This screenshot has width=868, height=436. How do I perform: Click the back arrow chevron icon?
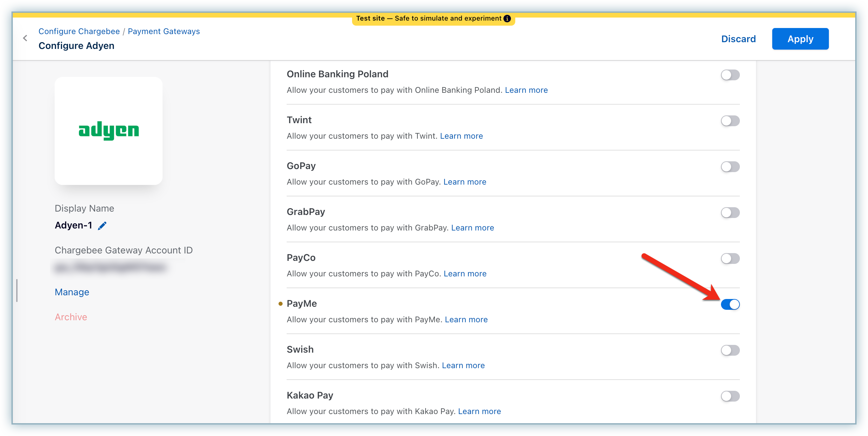[x=25, y=38]
